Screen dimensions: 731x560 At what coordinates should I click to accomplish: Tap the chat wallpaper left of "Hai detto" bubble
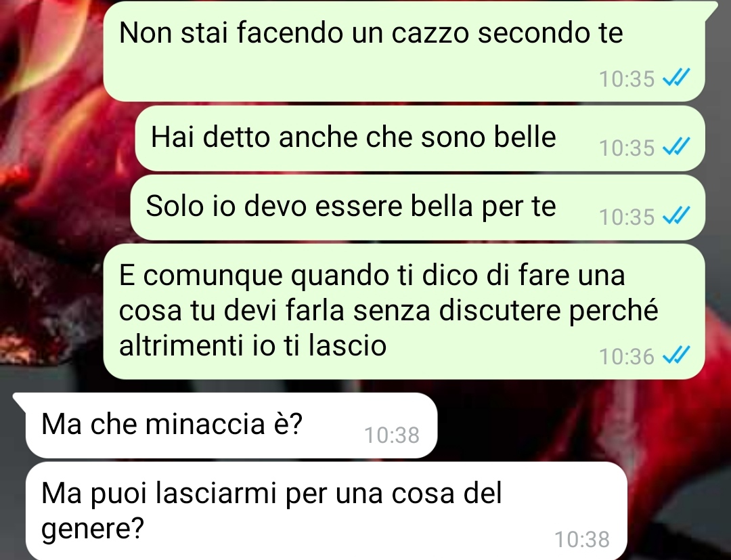65,139
